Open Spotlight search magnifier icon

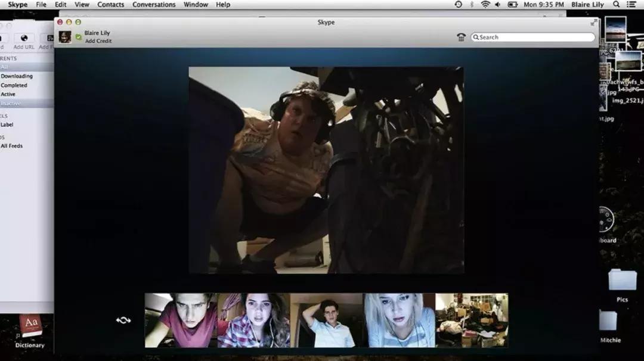click(616, 5)
